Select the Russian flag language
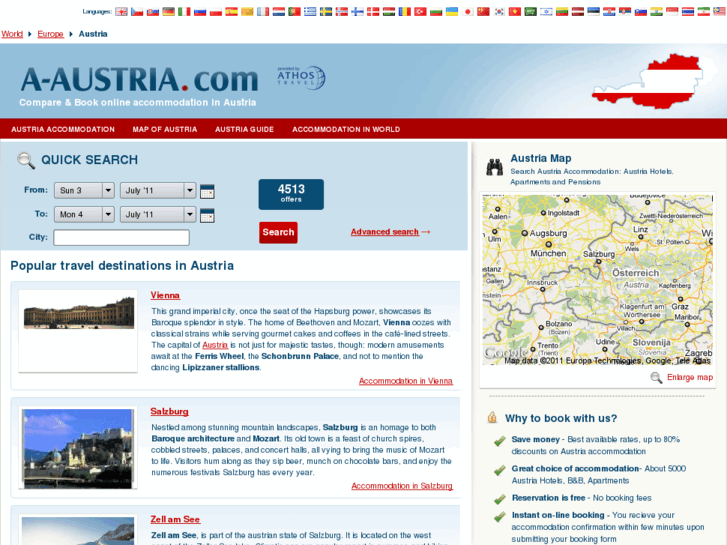Viewport: 727px width, 545px height. [x=200, y=12]
